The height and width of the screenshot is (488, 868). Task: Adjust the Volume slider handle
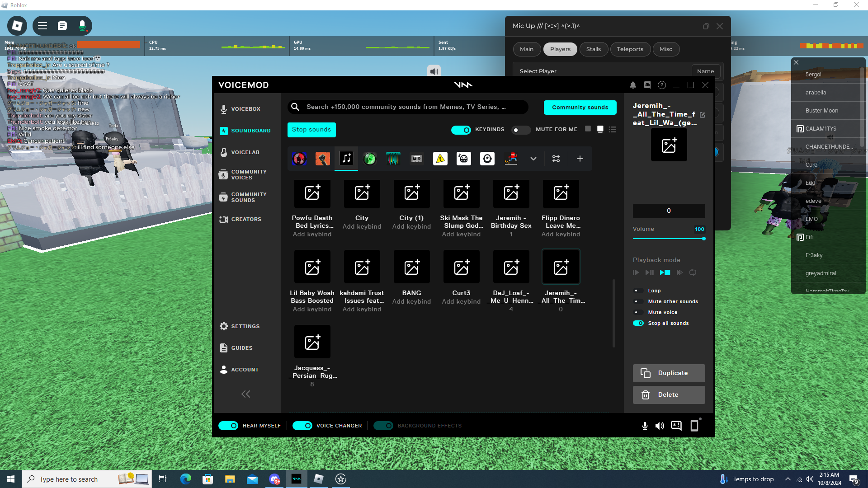pyautogui.click(x=704, y=239)
